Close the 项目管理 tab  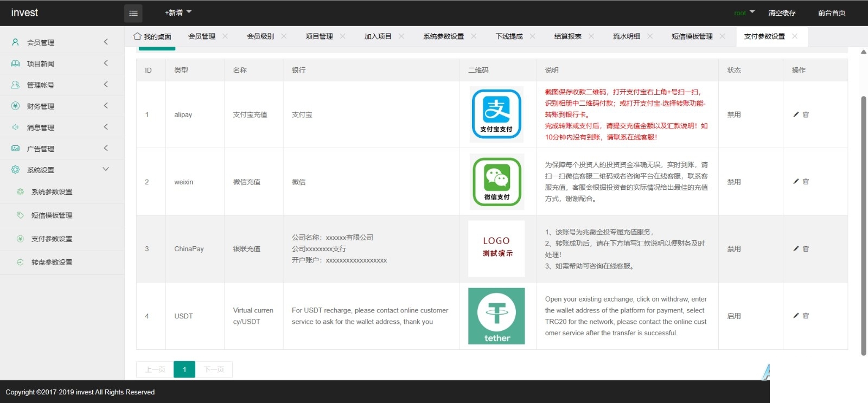342,36
